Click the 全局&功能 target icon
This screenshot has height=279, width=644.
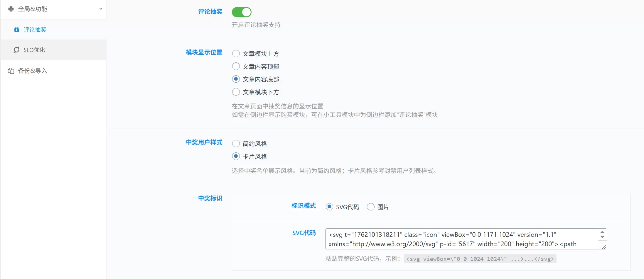pos(11,9)
